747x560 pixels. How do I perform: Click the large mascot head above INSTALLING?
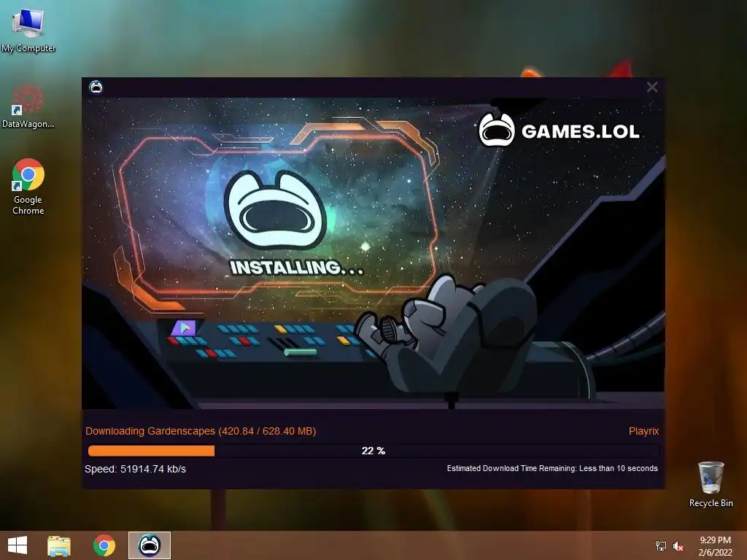(275, 210)
